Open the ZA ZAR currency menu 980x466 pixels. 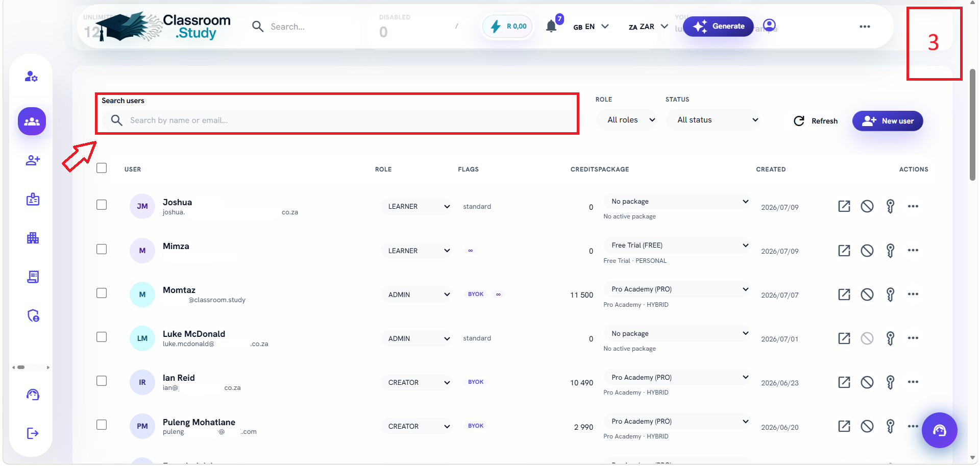(x=648, y=27)
